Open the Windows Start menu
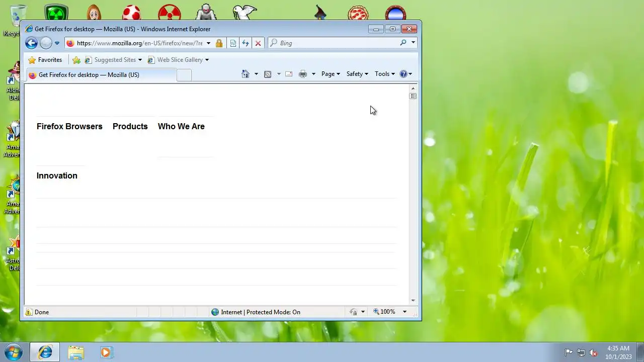The height and width of the screenshot is (362, 644). (x=14, y=352)
